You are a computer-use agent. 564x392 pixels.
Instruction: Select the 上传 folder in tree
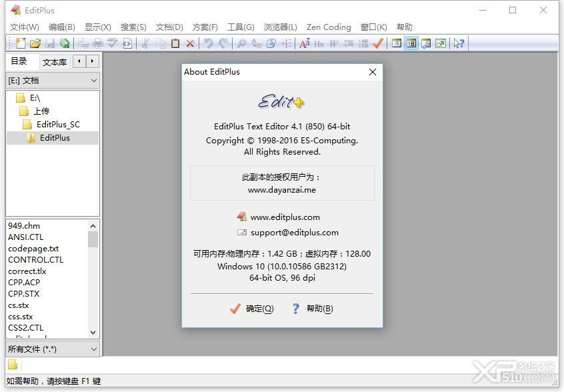click(x=41, y=111)
